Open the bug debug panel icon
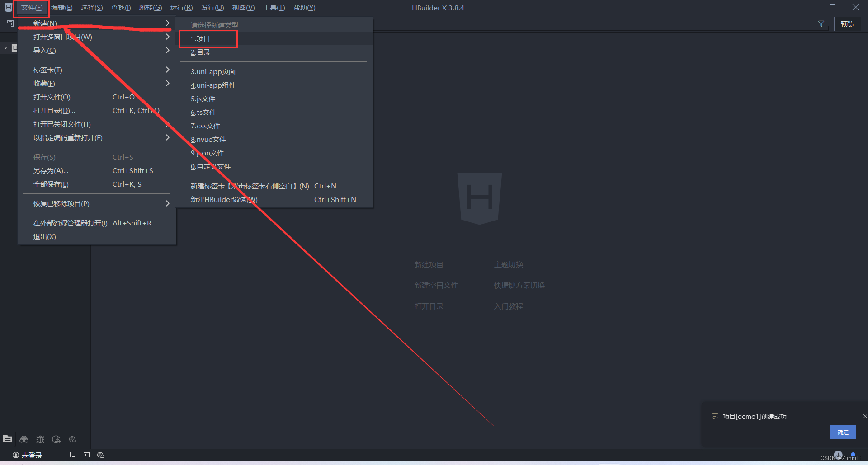868x465 pixels. [40, 439]
